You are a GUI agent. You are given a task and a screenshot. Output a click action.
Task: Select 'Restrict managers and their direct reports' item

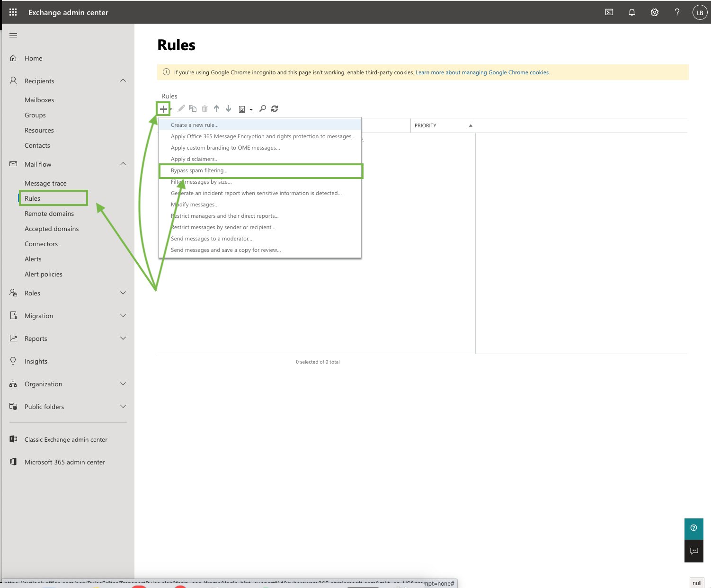260,216
